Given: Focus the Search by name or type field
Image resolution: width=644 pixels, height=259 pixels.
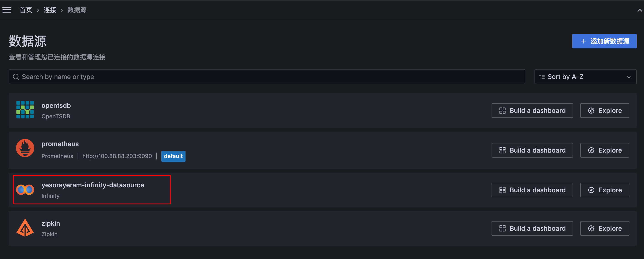Looking at the screenshot, I should click(267, 77).
